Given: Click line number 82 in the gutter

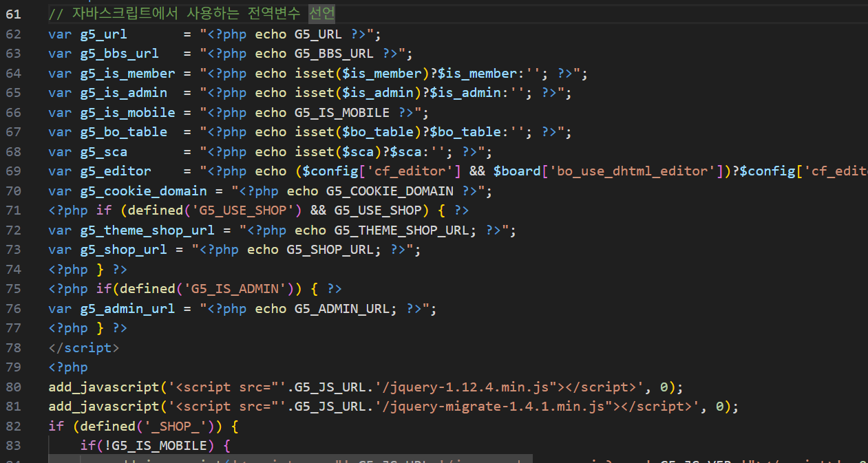Looking at the screenshot, I should [13, 426].
